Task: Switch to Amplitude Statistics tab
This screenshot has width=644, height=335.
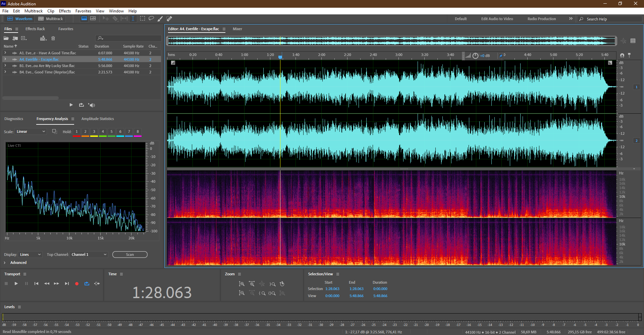Action: [x=98, y=119]
